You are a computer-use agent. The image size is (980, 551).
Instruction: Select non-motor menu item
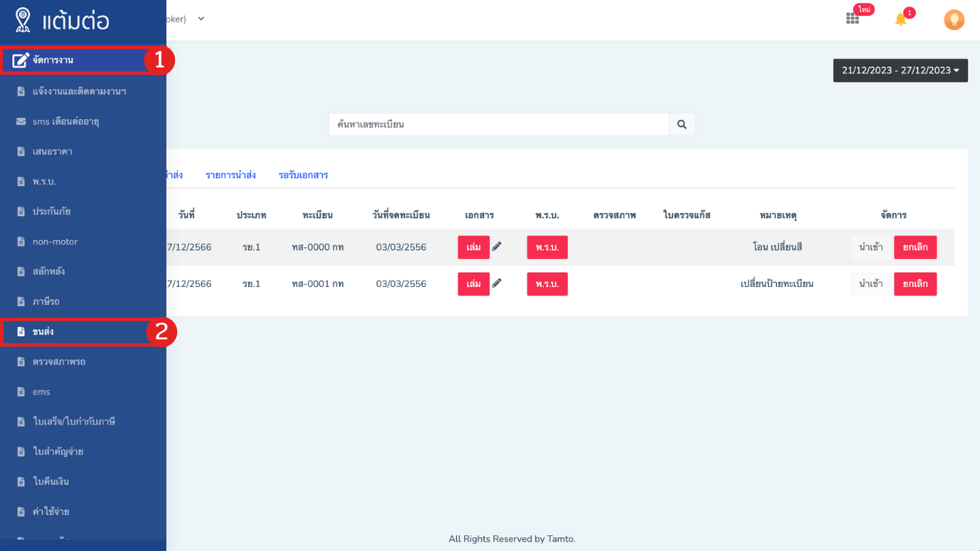[55, 242]
